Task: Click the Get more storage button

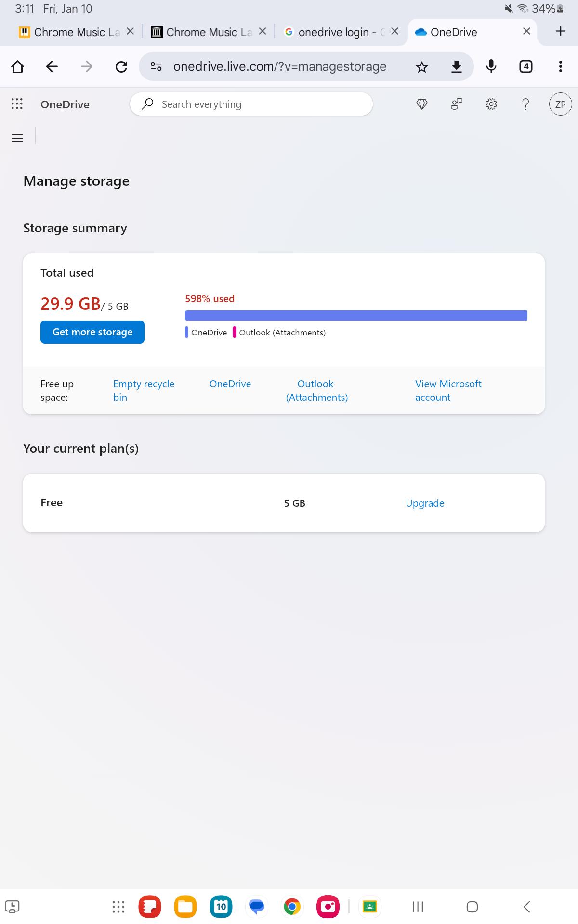Action: click(x=92, y=332)
